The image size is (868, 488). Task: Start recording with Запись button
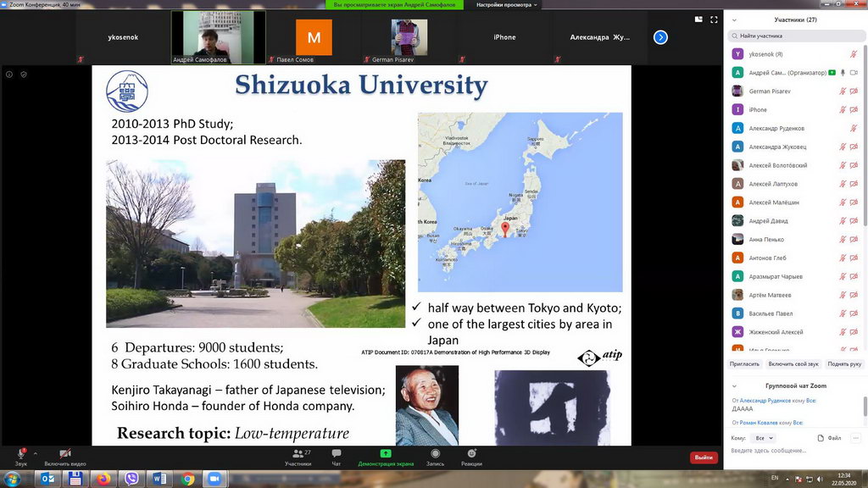tap(435, 457)
